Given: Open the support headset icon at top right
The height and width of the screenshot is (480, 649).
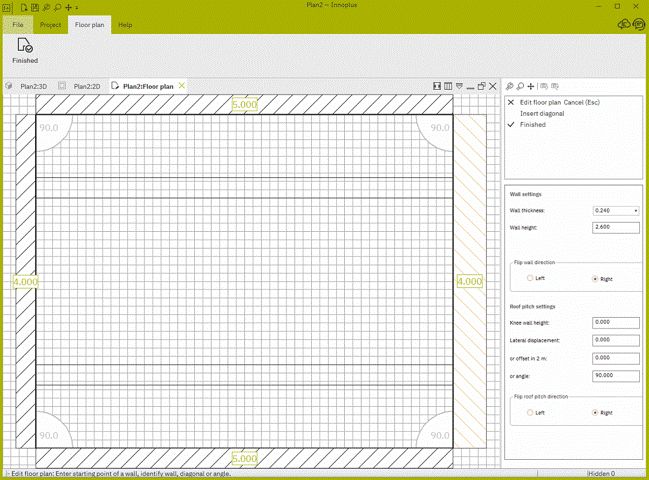Looking at the screenshot, I should pos(639,24).
